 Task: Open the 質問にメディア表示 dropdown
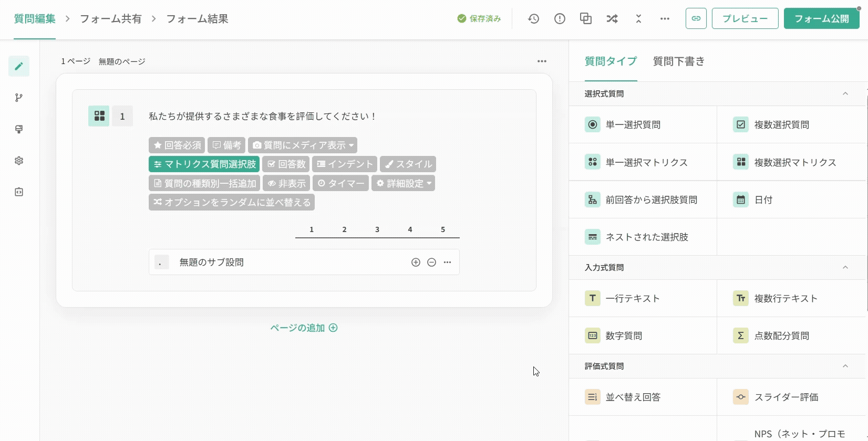(303, 145)
